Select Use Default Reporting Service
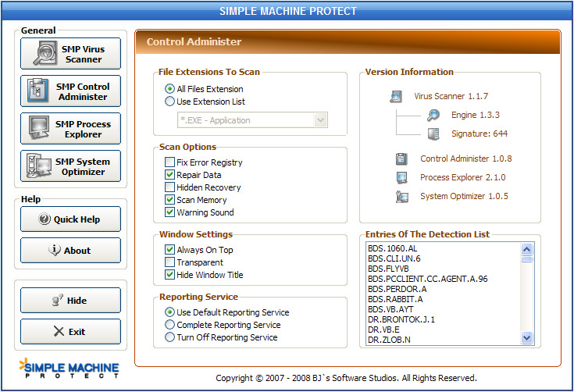The width and height of the screenshot is (574, 392). pyautogui.click(x=169, y=312)
